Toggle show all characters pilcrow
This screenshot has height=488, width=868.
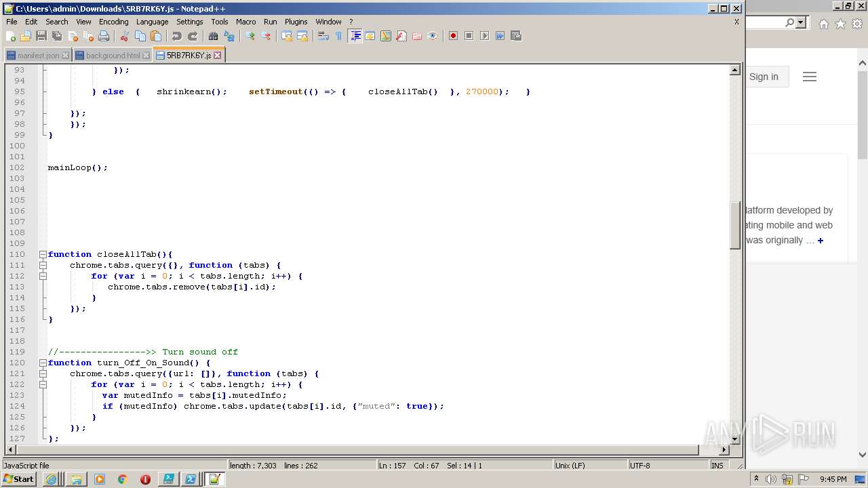tap(339, 36)
